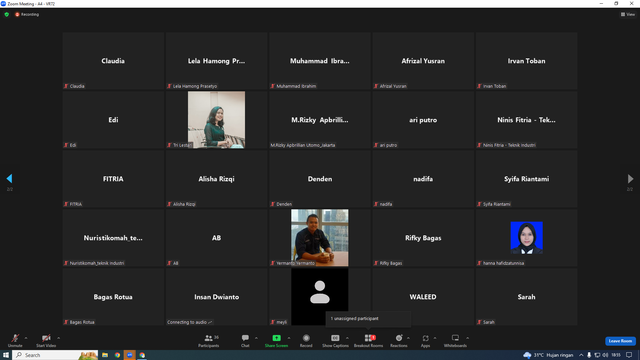Expand Reactions options arrow
This screenshot has height=360, width=640.
408,338
